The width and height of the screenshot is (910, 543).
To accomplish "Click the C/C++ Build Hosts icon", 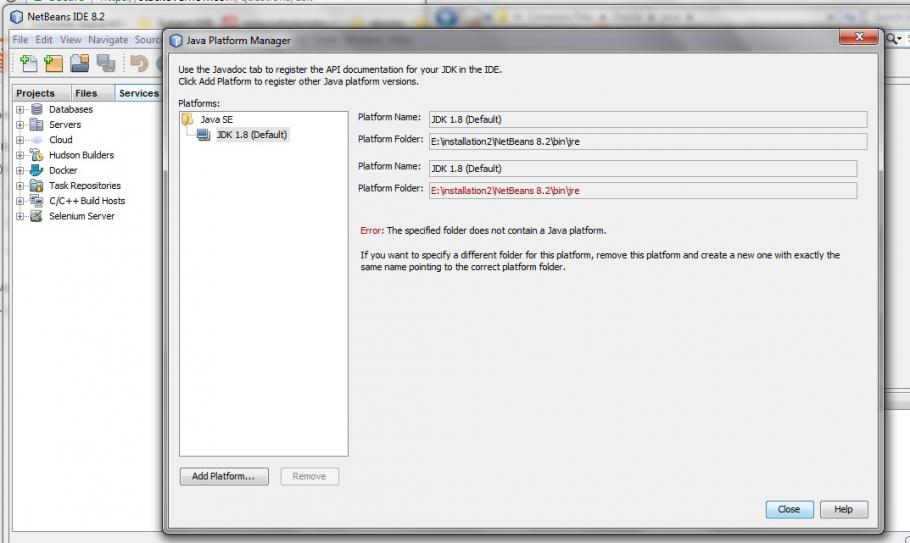I will pyautogui.click(x=37, y=201).
